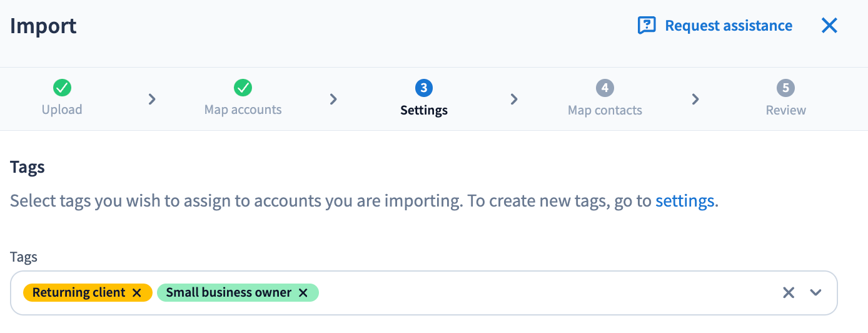The height and width of the screenshot is (333, 868).
Task: Expand the Tags dropdown list
Action: (x=815, y=292)
